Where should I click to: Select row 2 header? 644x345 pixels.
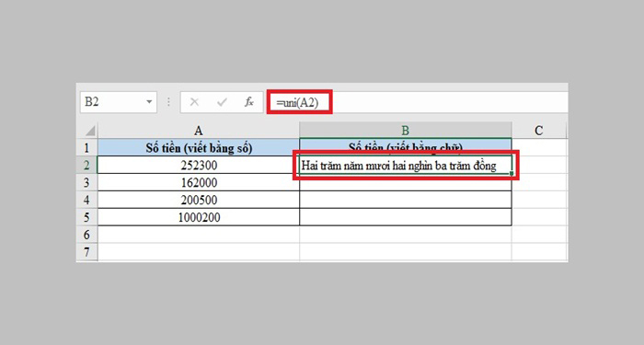click(86, 165)
